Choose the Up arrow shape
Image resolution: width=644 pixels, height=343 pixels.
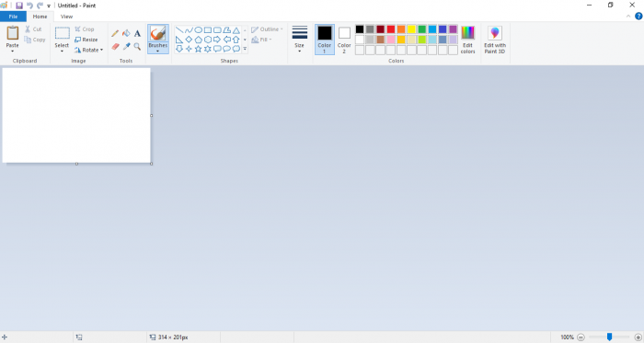tap(236, 40)
